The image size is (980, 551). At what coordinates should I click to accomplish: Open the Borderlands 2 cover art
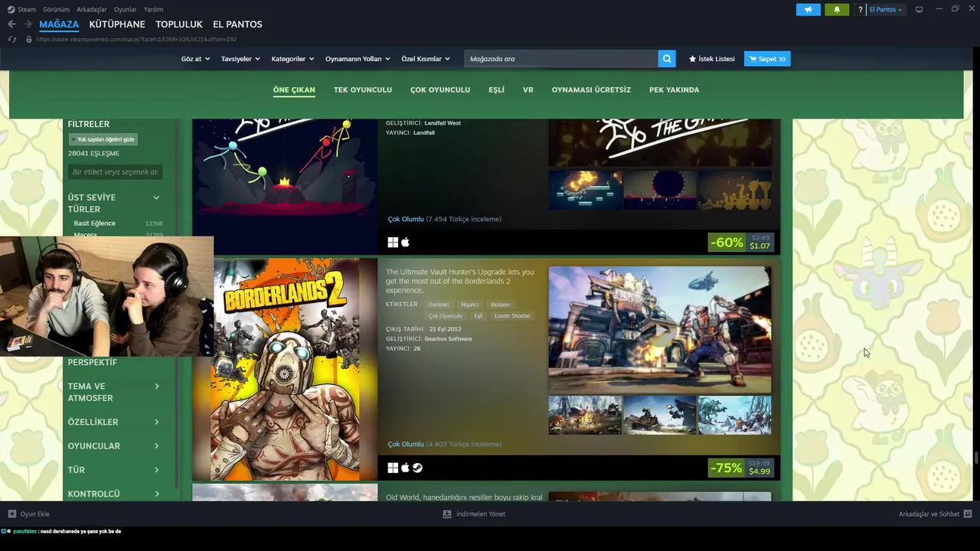click(285, 370)
